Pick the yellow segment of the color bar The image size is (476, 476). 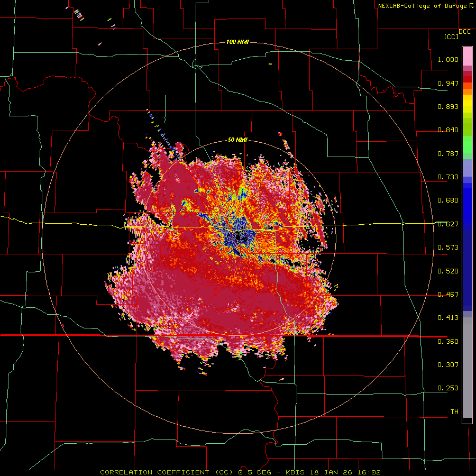point(467,104)
